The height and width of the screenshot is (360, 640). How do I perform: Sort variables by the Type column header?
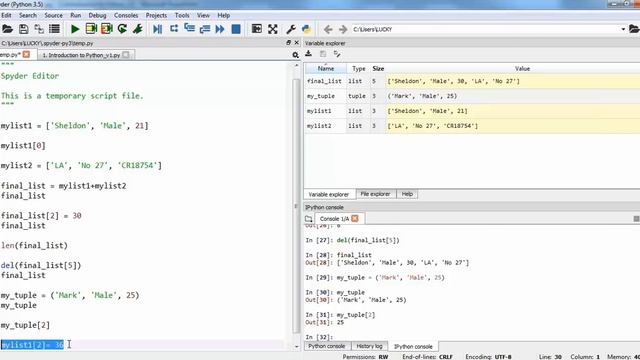coord(358,69)
